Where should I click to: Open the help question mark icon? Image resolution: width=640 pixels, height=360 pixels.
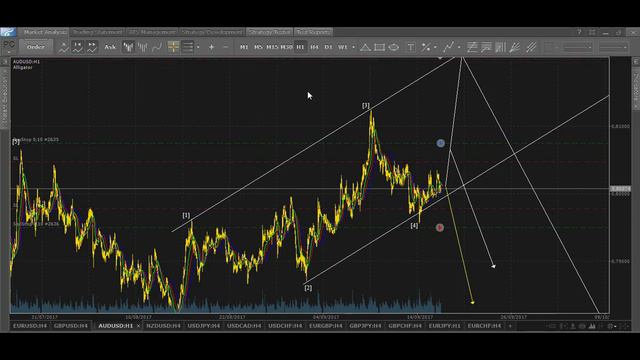coord(579,32)
